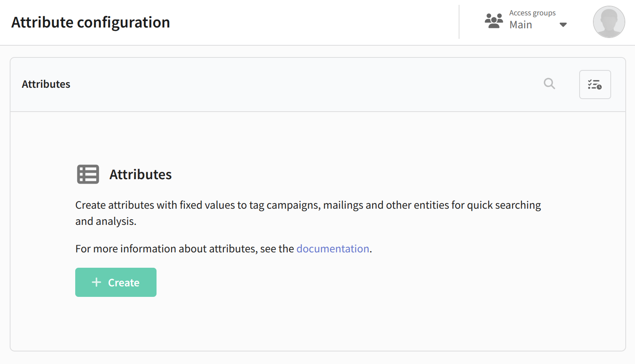Screen dimensions: 635x364
Task: Click the large Attributes heading beside list icon
Action: click(x=140, y=174)
